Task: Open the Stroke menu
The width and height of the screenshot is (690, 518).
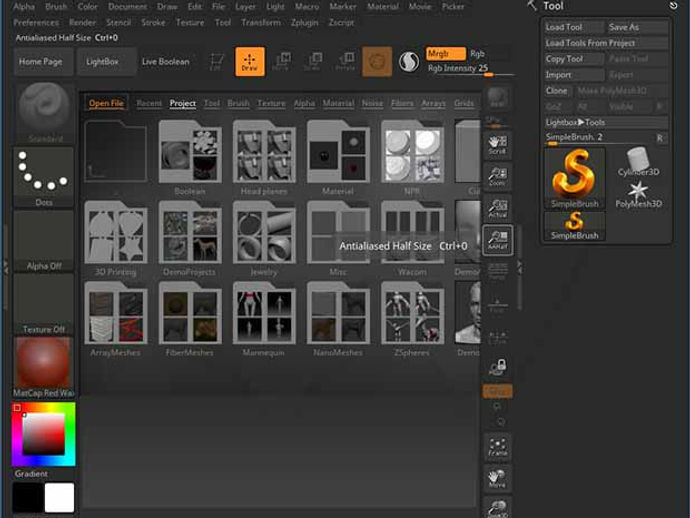Action: [154, 22]
